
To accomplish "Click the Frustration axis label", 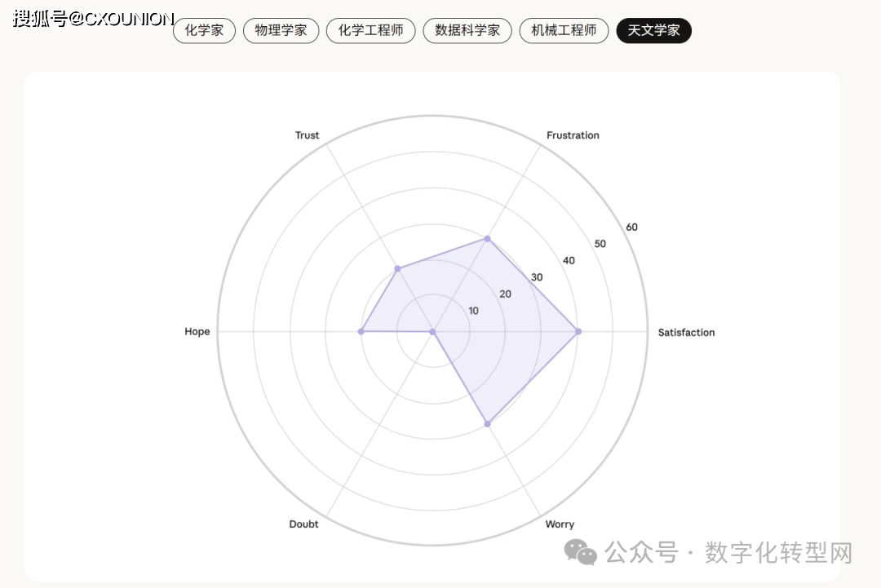I will 573,135.
